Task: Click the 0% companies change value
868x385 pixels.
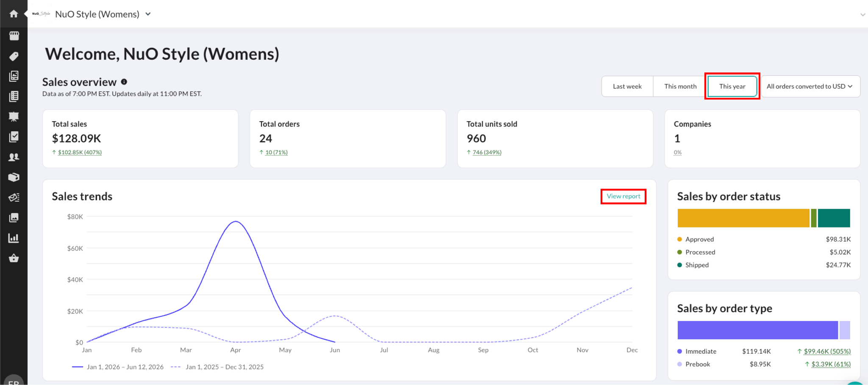Action: [678, 152]
